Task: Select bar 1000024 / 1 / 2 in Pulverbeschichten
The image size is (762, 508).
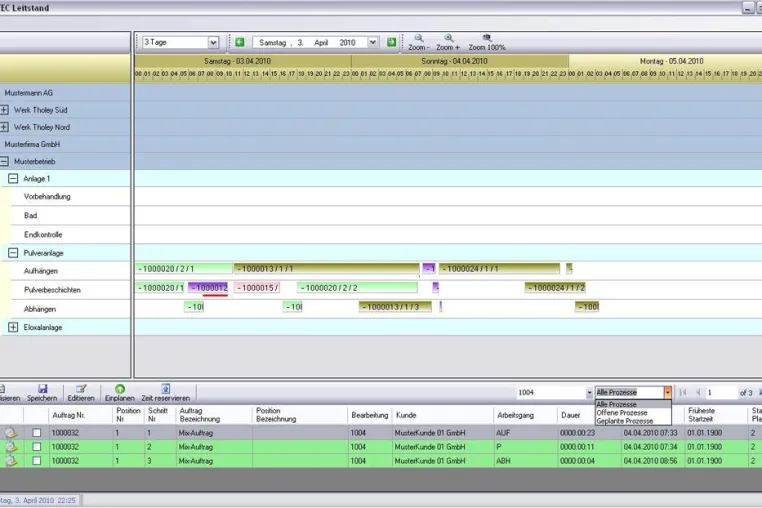Action: 555,288
